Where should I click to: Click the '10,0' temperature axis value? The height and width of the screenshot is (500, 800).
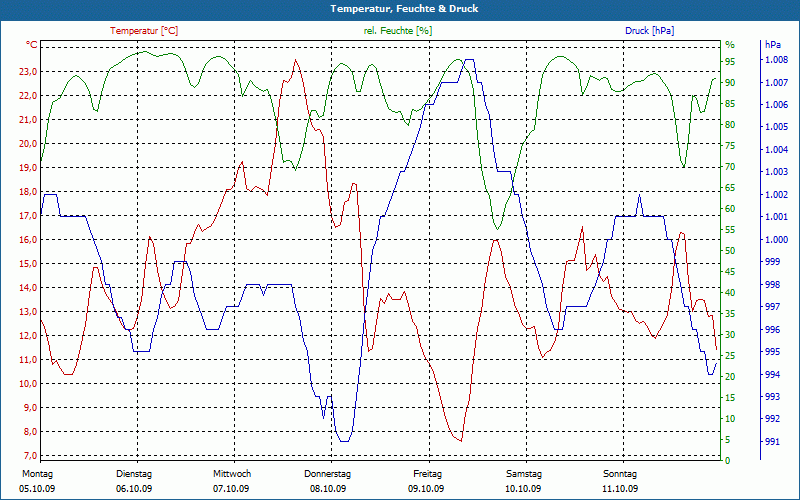tap(28, 384)
